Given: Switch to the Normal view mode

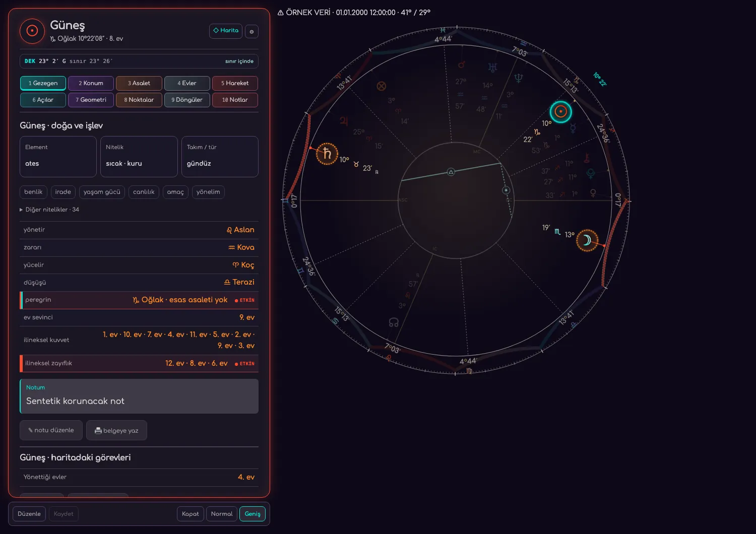Looking at the screenshot, I should (222, 514).
